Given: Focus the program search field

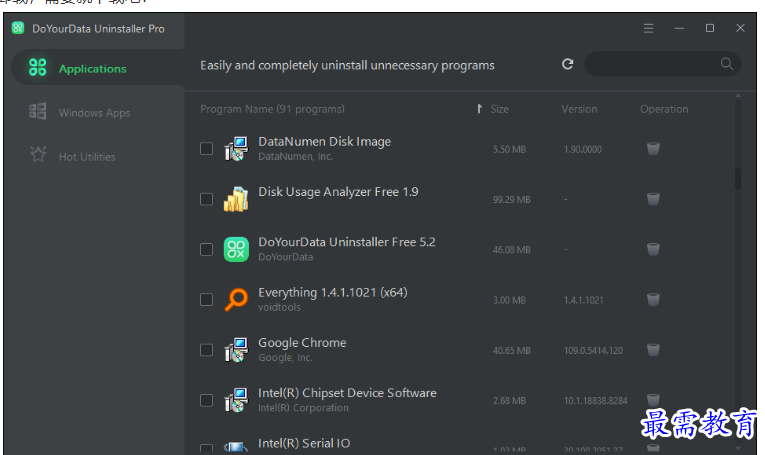Looking at the screenshot, I should tap(662, 64).
